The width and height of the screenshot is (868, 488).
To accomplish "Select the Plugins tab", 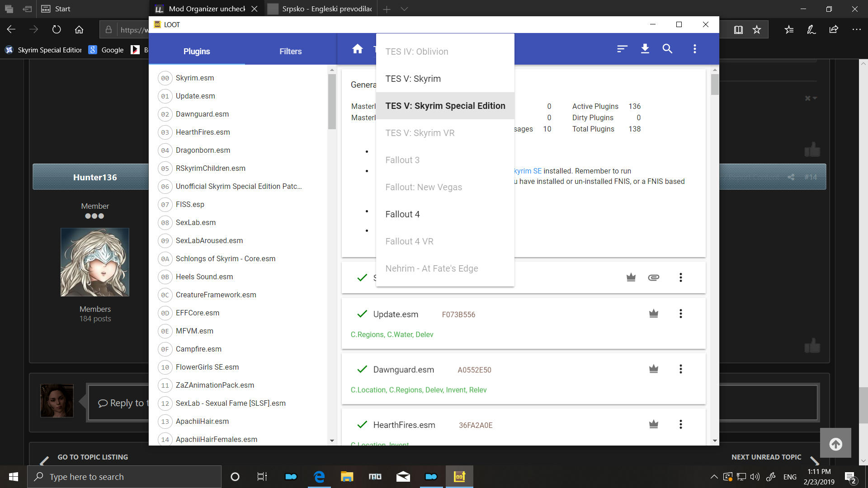I will [x=197, y=51].
